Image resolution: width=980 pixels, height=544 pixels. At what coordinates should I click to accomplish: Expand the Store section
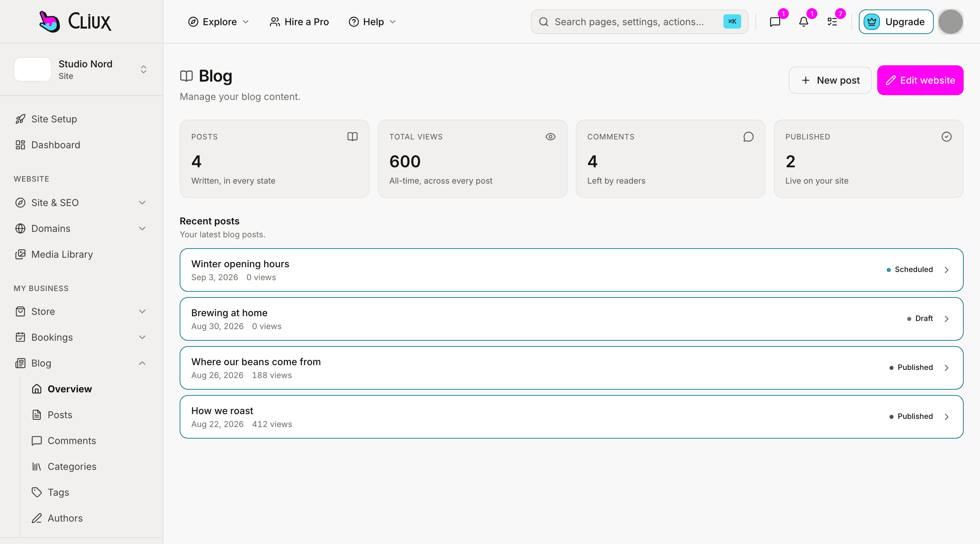click(x=142, y=311)
